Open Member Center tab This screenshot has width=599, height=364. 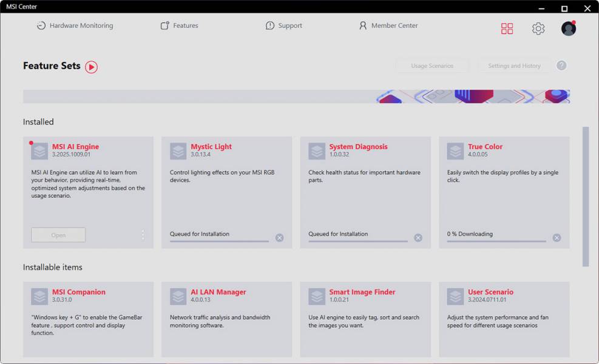pos(388,25)
